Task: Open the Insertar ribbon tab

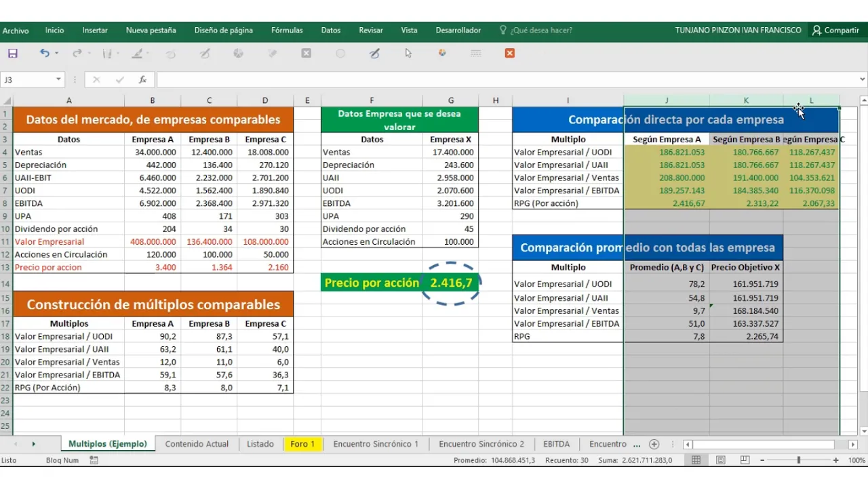Action: point(95,30)
